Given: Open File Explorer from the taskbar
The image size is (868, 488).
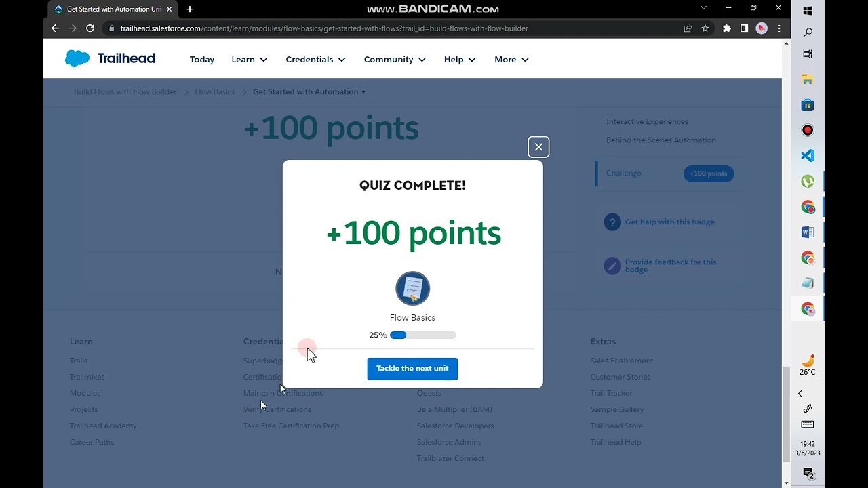Looking at the screenshot, I should pos(808,80).
